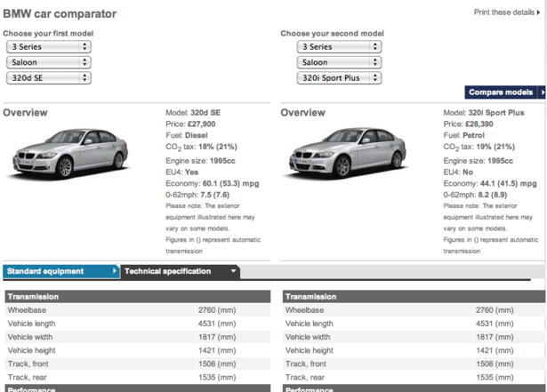Open the 320i Sport Plus variant dropdown

coord(340,77)
